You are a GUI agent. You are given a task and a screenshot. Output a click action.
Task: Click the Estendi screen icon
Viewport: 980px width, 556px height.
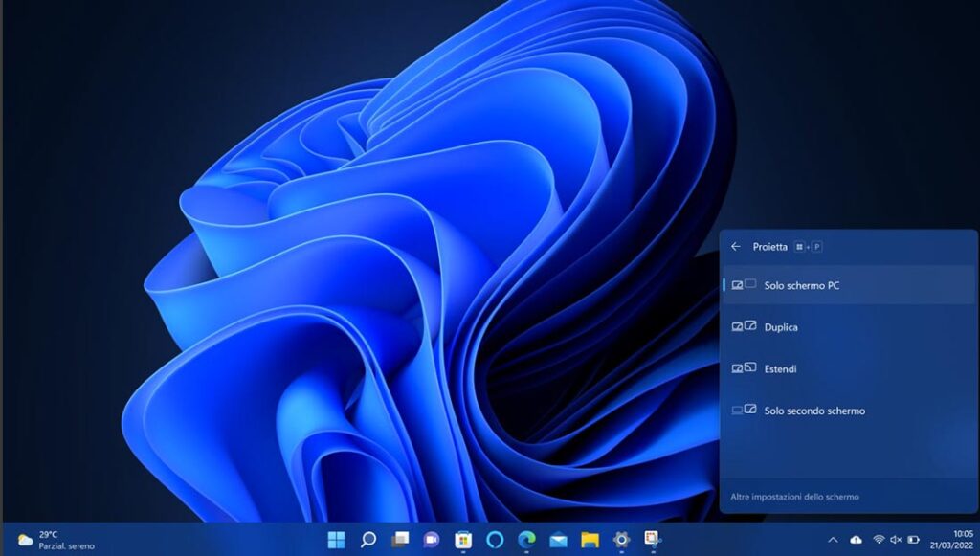[x=744, y=368]
